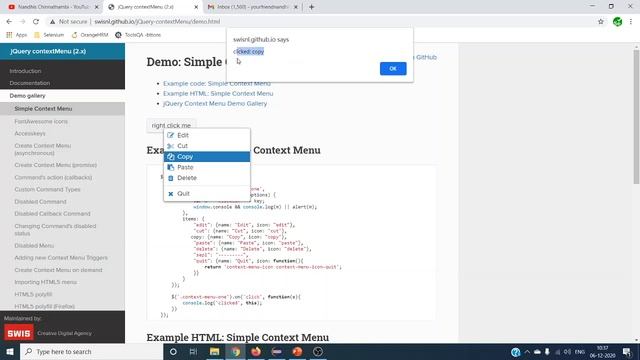
Task: Close the jQuery contextMenu tab
Action: [x=196, y=7]
